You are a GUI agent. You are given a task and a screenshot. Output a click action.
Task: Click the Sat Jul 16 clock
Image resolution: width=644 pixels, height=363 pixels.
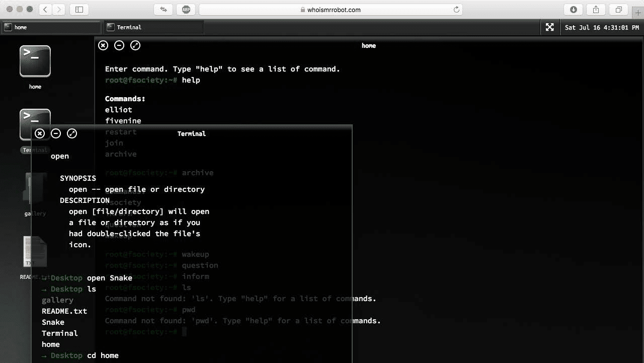click(x=602, y=28)
